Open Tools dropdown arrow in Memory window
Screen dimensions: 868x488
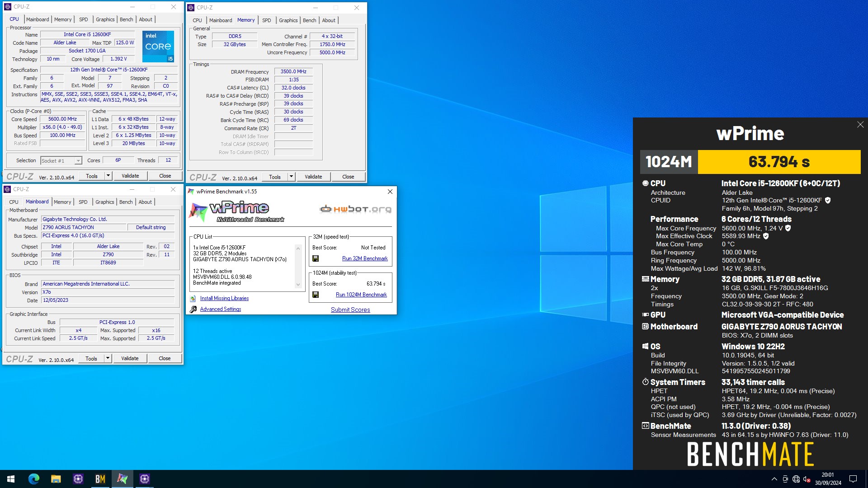coord(291,177)
